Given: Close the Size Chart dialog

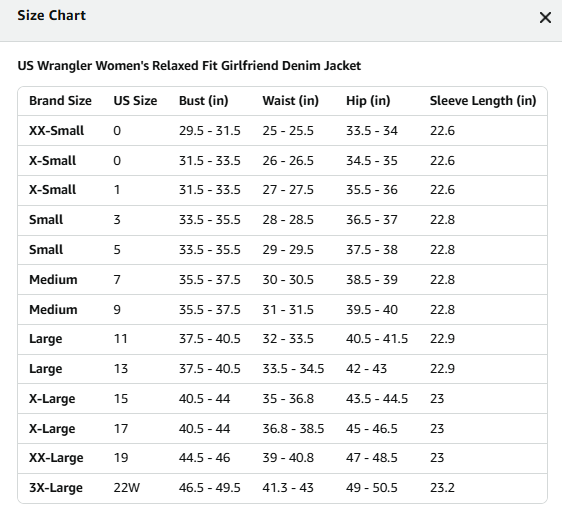Looking at the screenshot, I should (545, 17).
